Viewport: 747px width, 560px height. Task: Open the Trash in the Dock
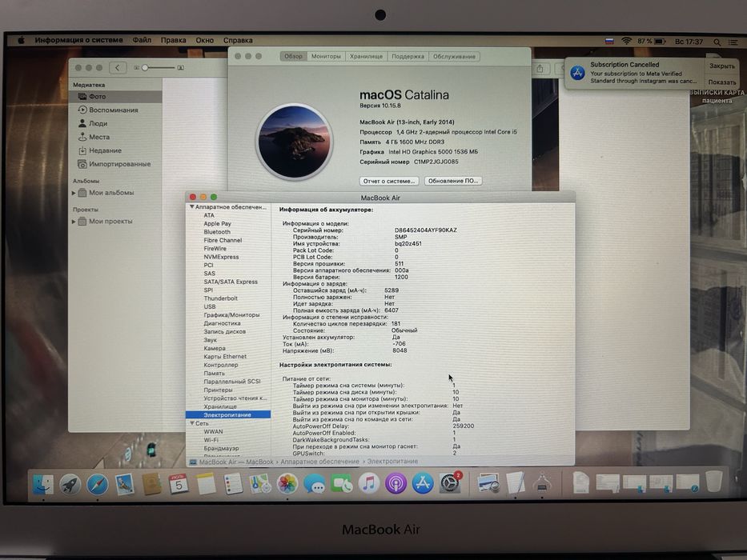(713, 482)
